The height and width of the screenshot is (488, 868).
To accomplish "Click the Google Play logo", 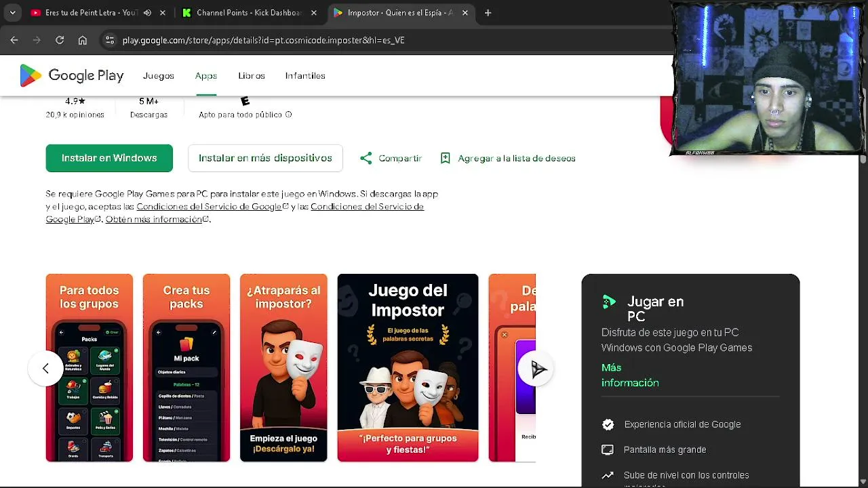I will pyautogui.click(x=72, y=76).
